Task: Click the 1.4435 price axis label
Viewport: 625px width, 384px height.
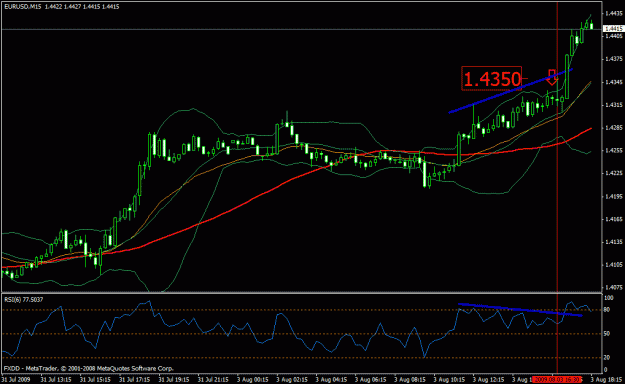Action: (613, 13)
